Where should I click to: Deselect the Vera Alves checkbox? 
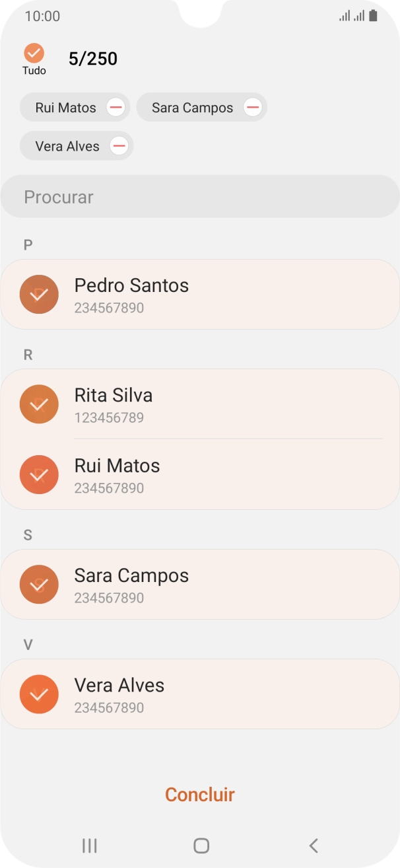39,694
